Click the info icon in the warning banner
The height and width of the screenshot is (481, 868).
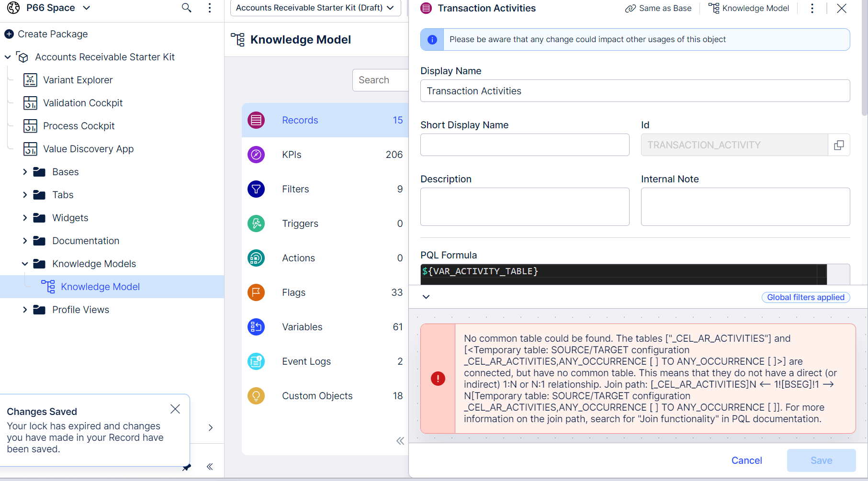click(x=432, y=40)
